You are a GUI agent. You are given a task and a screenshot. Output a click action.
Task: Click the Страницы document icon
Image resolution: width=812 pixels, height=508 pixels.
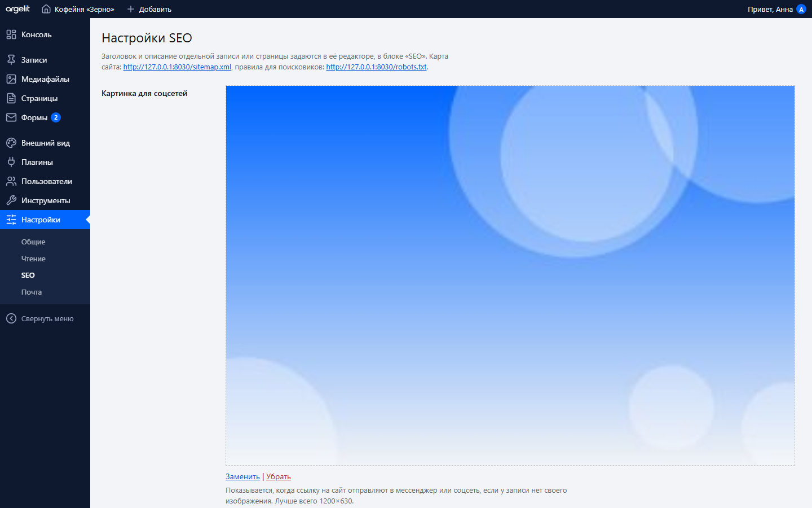click(11, 98)
